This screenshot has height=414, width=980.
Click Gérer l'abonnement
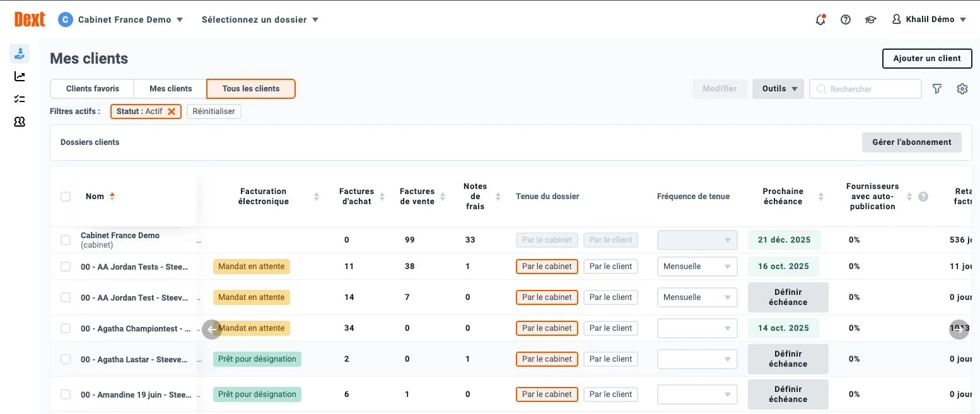(911, 142)
